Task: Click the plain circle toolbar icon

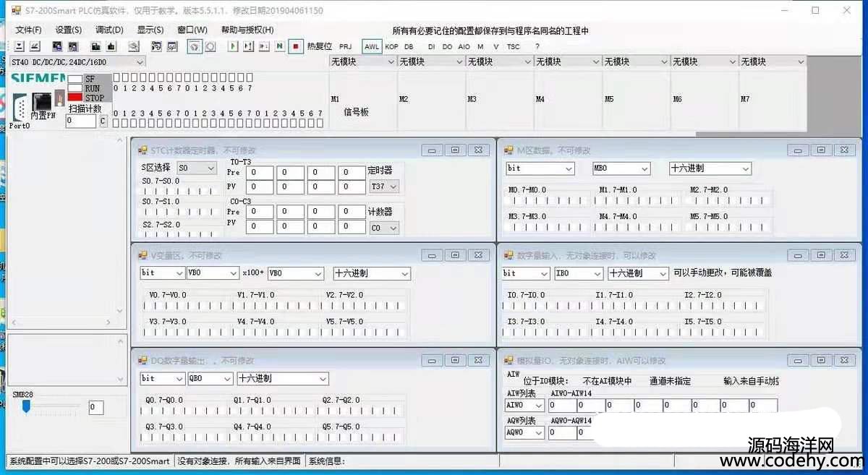Action: (x=210, y=46)
